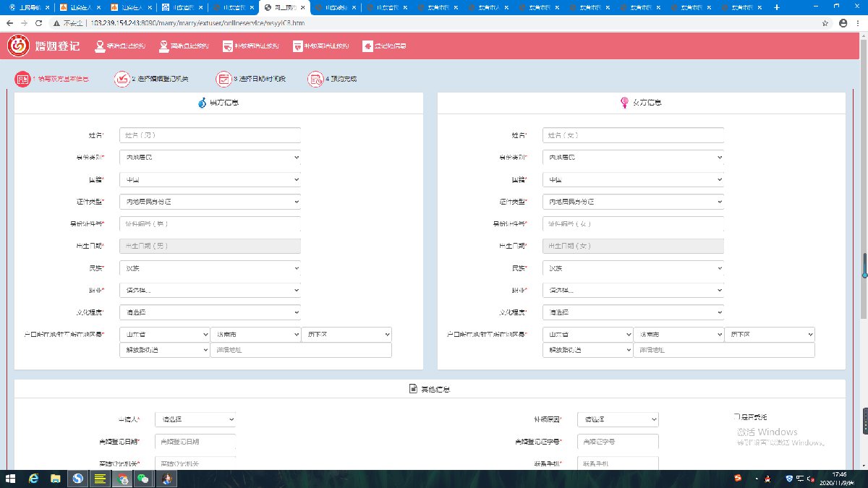Open WeChat from the Windows taskbar
Image resolution: width=868 pixels, height=488 pixels.
145,479
